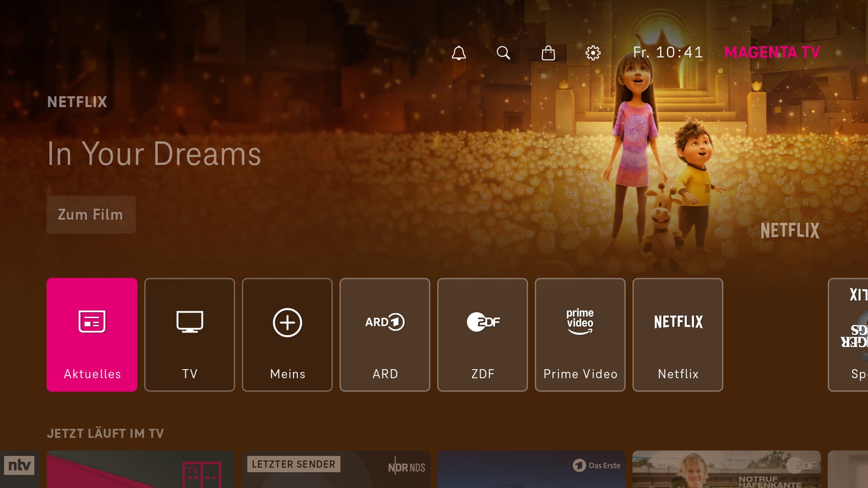Screen dimensions: 868x488
Task: Open the TV tile
Action: pyautogui.click(x=189, y=334)
